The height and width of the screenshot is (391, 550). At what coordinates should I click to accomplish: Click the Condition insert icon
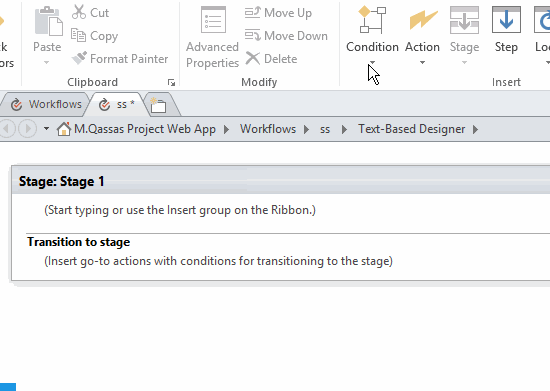(x=372, y=20)
